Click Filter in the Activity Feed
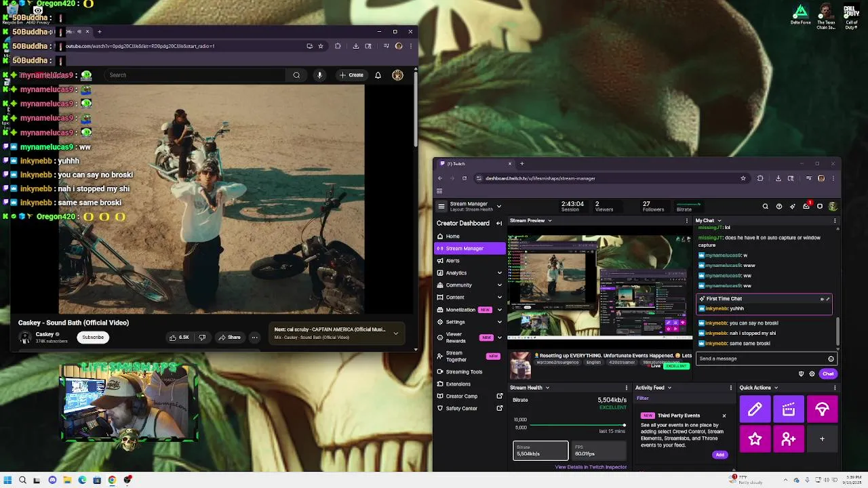868x488 pixels. coord(643,399)
